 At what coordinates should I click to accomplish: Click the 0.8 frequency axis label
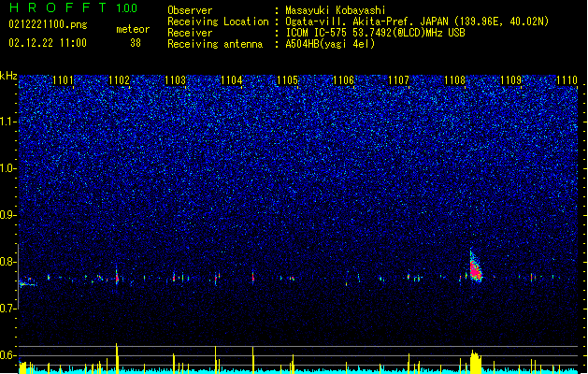point(8,262)
